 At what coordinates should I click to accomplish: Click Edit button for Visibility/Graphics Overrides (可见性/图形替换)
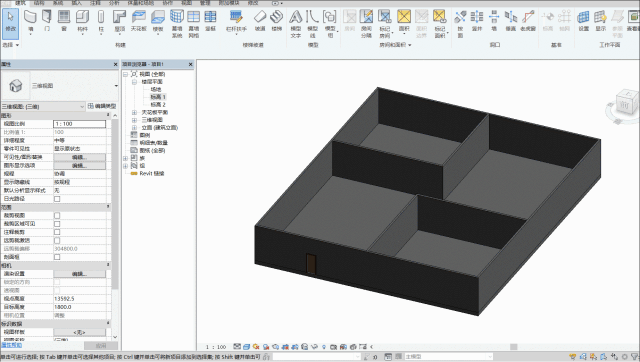point(80,157)
